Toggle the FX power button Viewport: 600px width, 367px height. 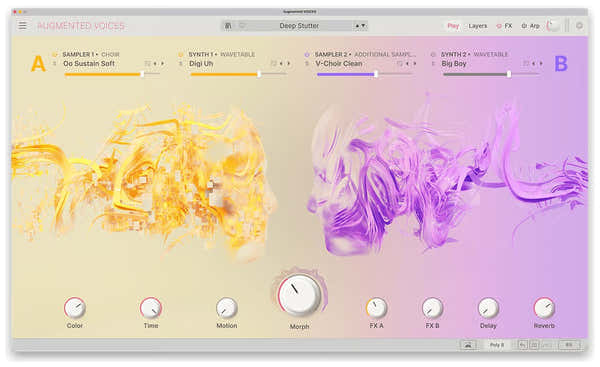point(499,26)
